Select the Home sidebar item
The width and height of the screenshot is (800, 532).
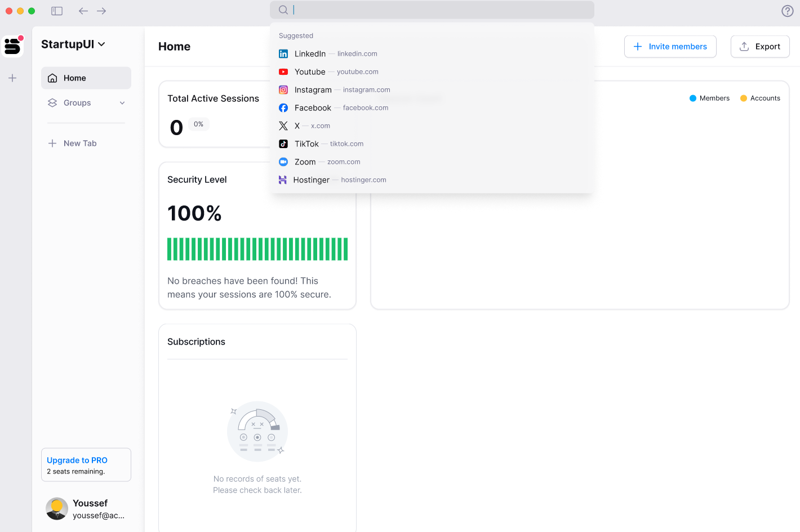tap(86, 78)
